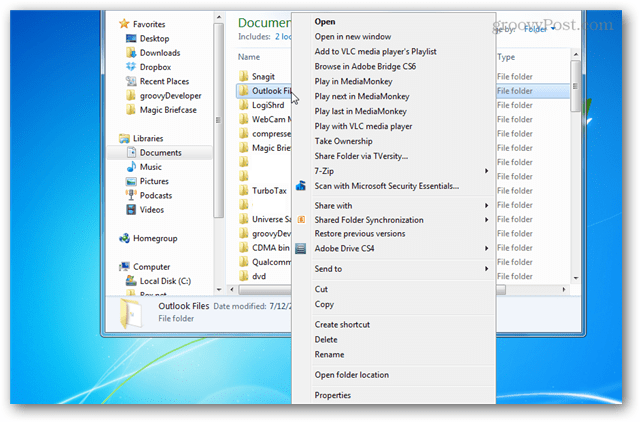Click the Recent Places icon
640x422 pixels.
point(131,81)
